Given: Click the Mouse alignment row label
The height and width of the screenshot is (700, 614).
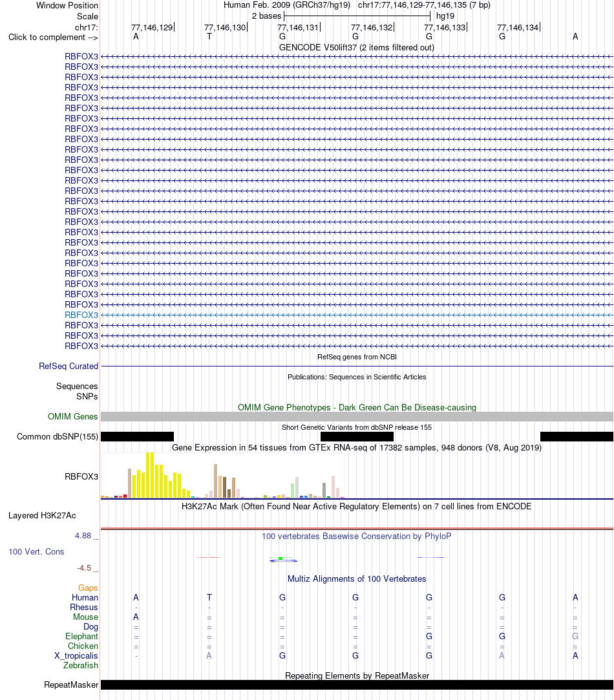Looking at the screenshot, I should (86, 617).
